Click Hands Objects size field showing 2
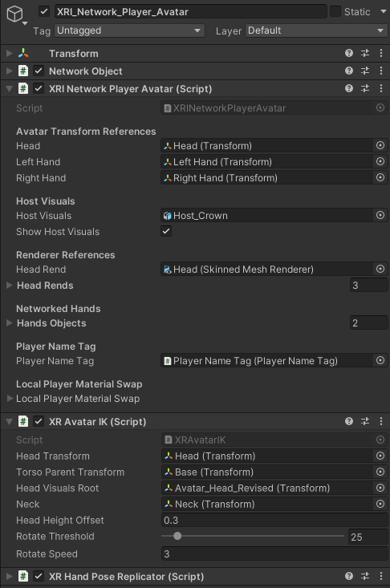 (x=368, y=322)
